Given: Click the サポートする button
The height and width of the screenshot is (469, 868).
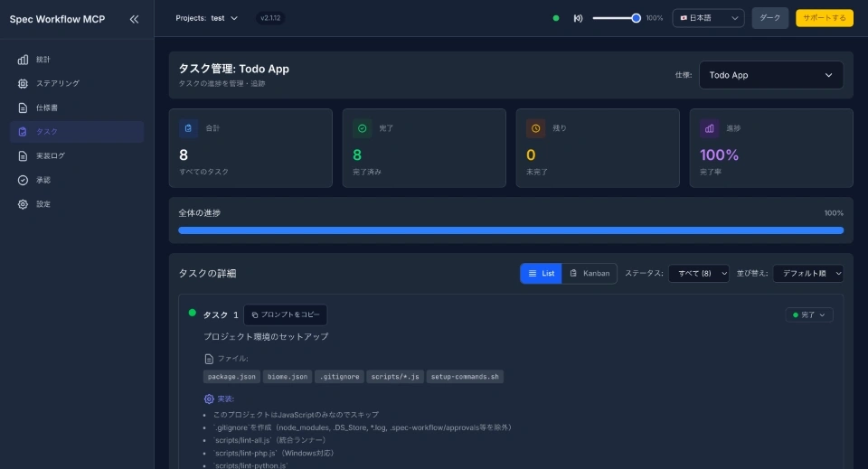Looking at the screenshot, I should [x=824, y=18].
